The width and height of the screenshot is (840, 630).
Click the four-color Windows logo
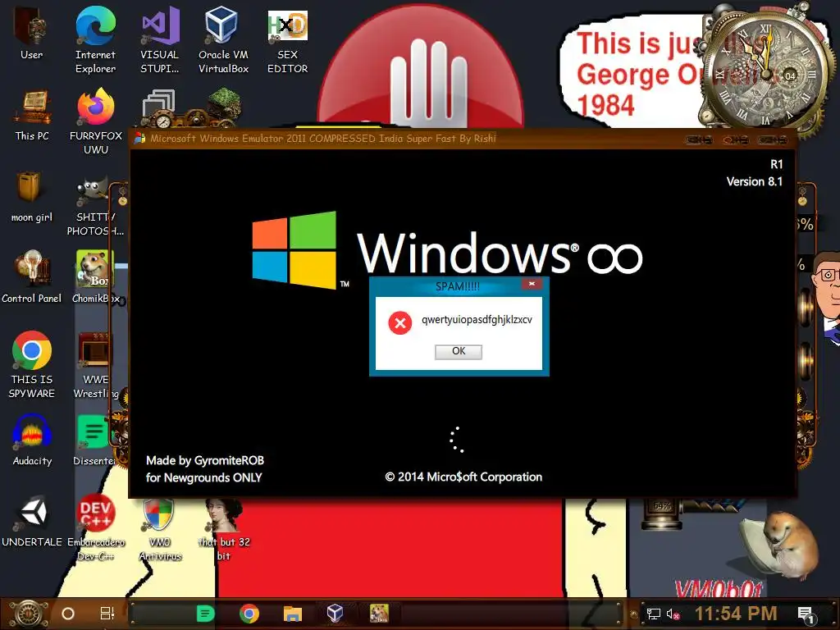coord(294,249)
